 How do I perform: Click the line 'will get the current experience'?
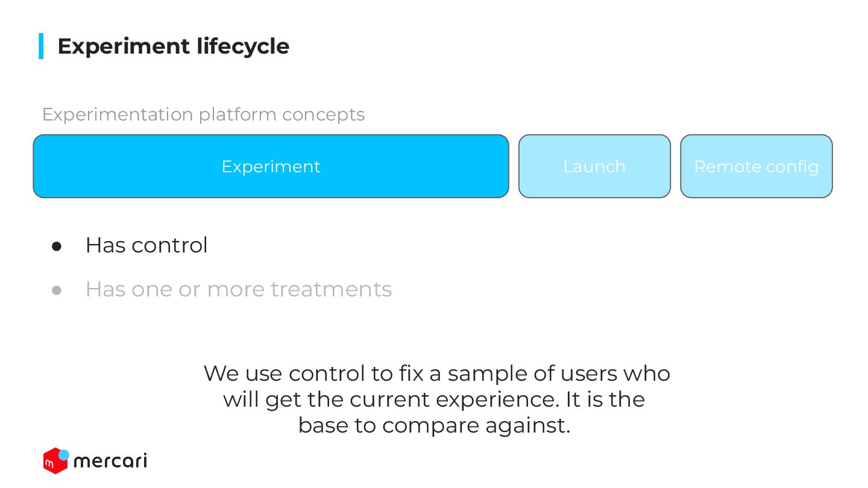click(434, 399)
